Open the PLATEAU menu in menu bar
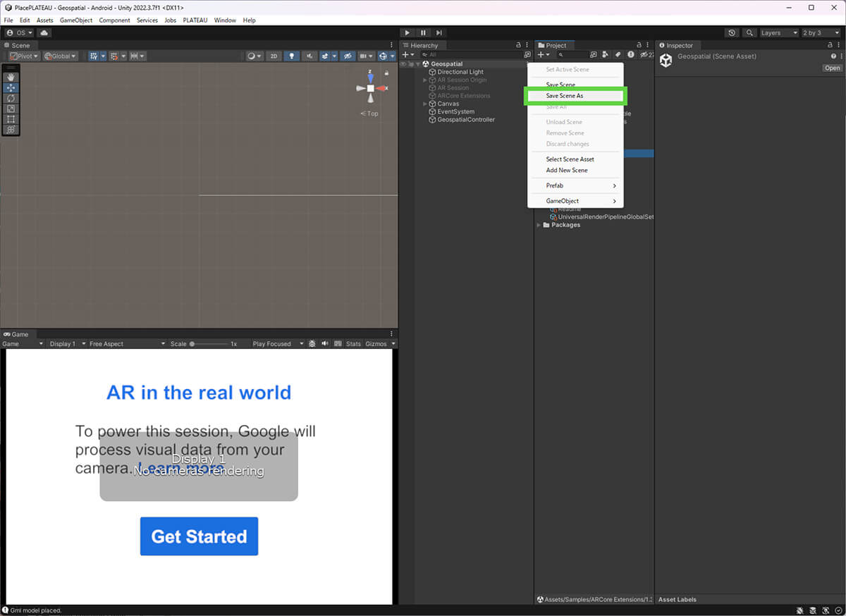This screenshot has width=846, height=616. point(195,20)
